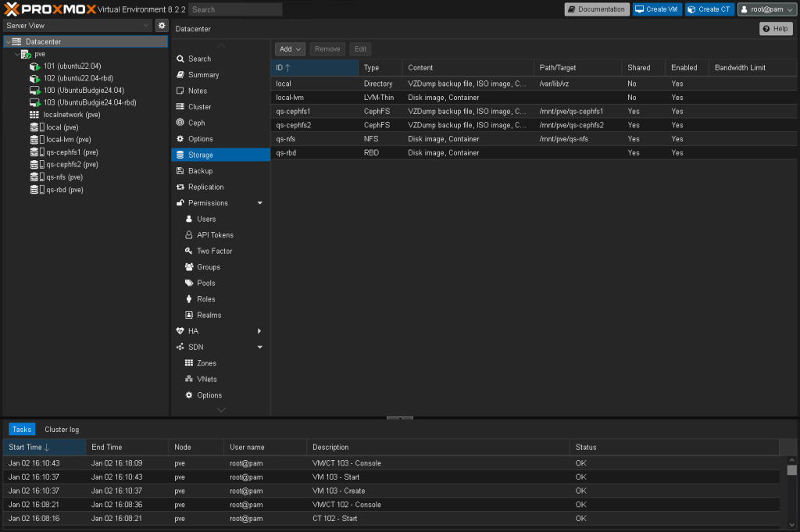Click the HA heartbeat icon
This screenshot has height=532, width=800.
coord(180,331)
